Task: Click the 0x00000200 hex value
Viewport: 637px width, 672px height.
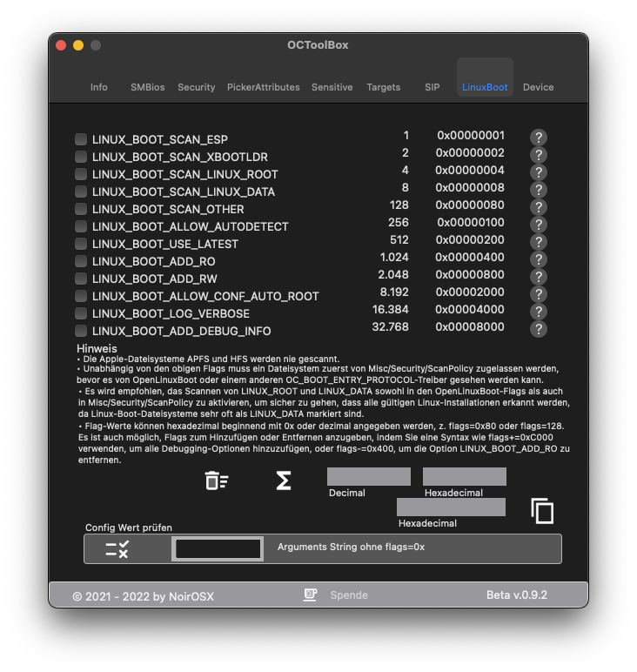Action: pos(470,239)
